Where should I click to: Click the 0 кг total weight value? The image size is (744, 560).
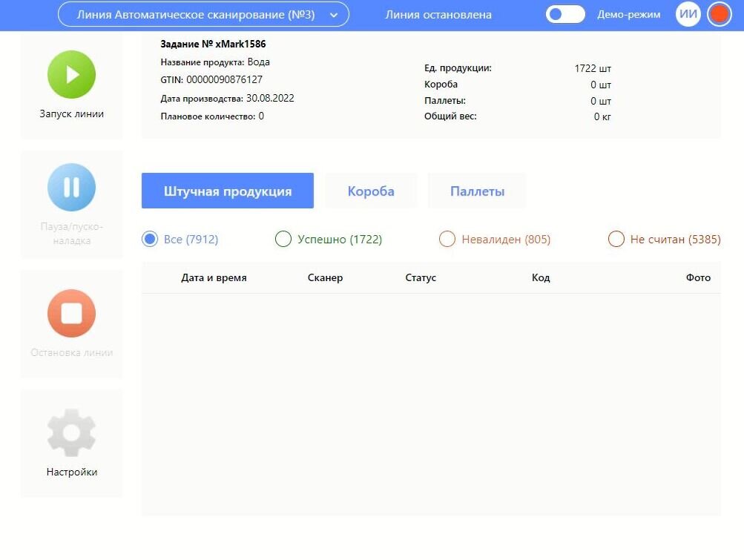pos(602,116)
